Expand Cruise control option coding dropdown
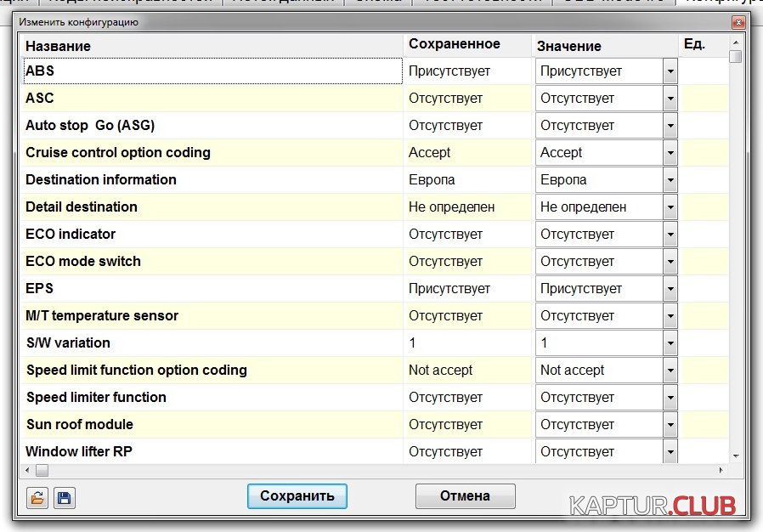763x532 pixels. coord(670,153)
